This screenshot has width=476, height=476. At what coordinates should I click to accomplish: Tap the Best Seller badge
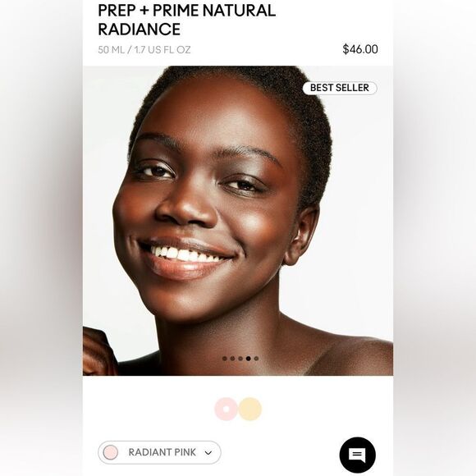[340, 88]
